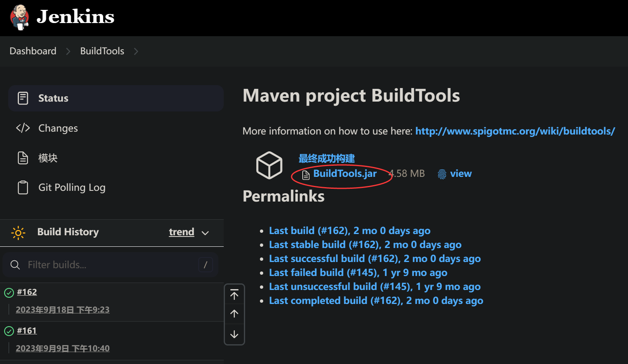
Task: Focus the Filter builds search field
Action: (110, 264)
